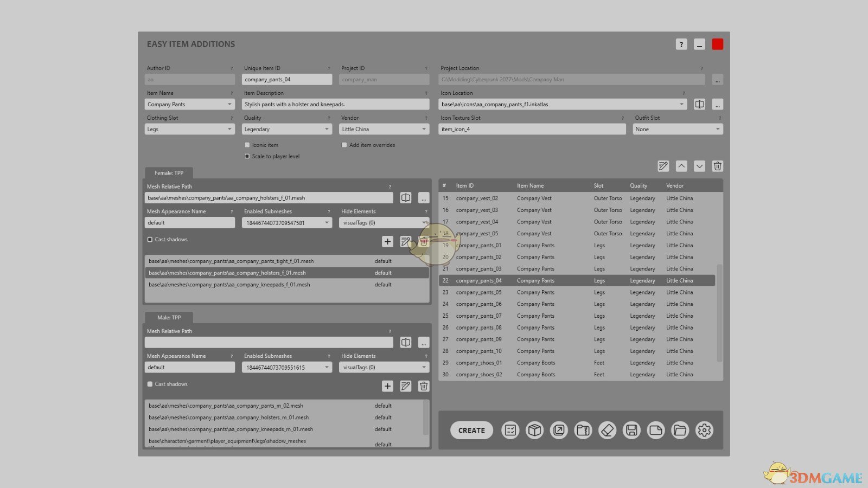
Task: Select the aa_company_pants_tight_f_01.mesh entry
Action: point(287,261)
